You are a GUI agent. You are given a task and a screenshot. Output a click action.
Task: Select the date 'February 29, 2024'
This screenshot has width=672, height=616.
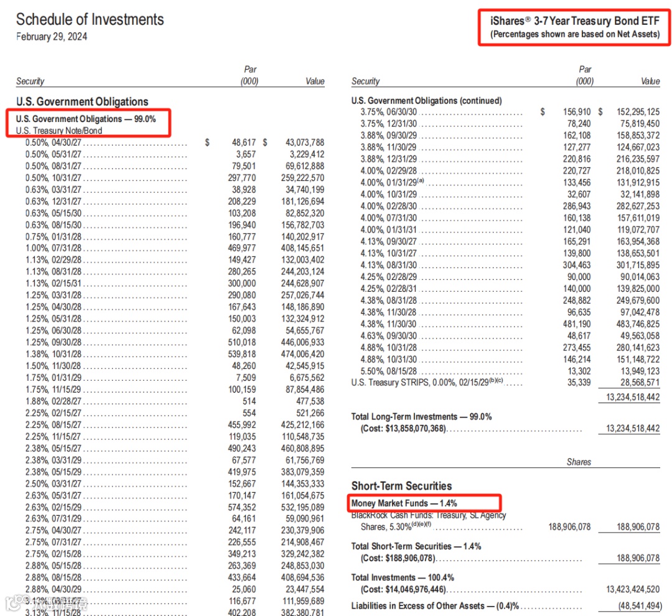tap(52, 37)
